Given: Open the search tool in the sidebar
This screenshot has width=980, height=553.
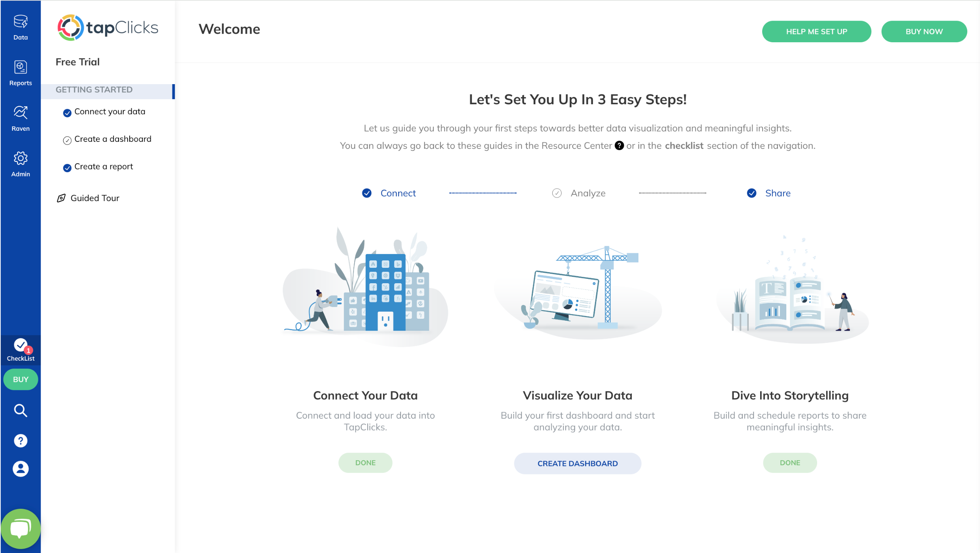Looking at the screenshot, I should tap(20, 410).
